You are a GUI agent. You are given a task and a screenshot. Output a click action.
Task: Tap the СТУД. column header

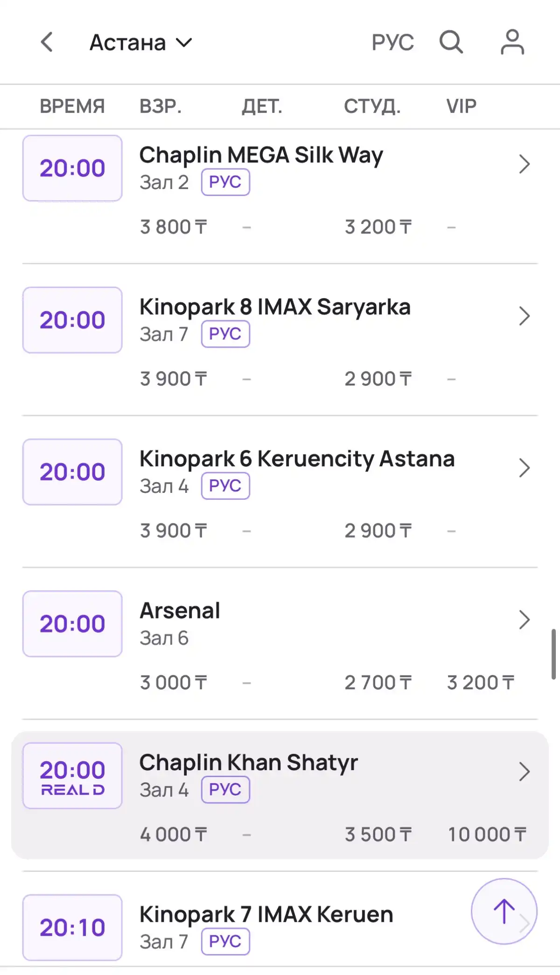click(372, 106)
